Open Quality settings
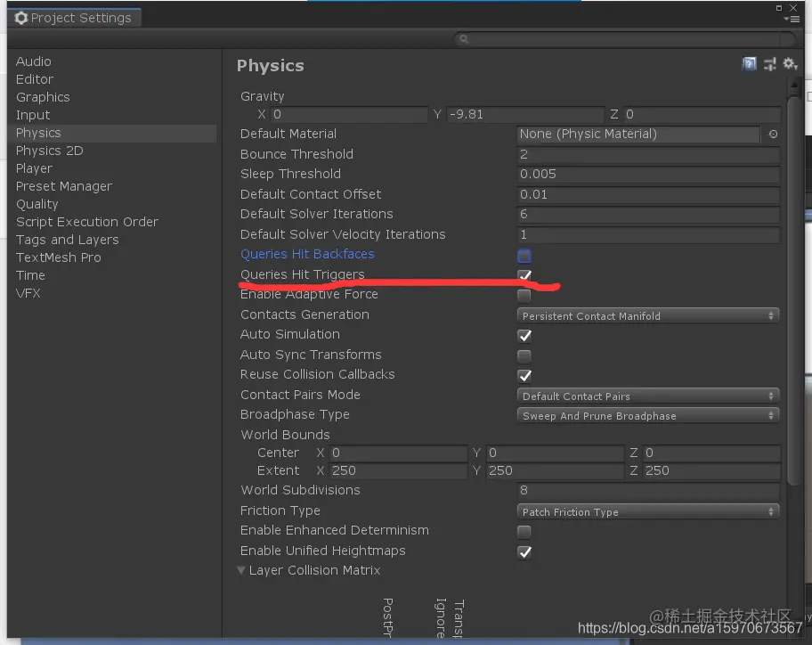 [x=37, y=204]
